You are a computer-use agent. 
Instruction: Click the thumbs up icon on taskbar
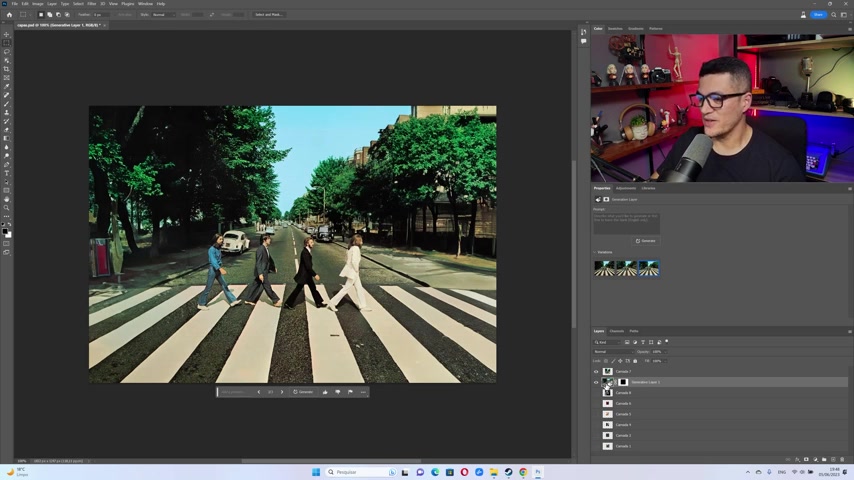click(325, 392)
